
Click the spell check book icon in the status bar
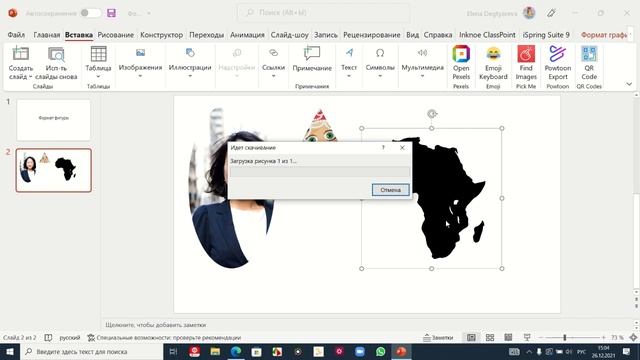[x=48, y=338]
